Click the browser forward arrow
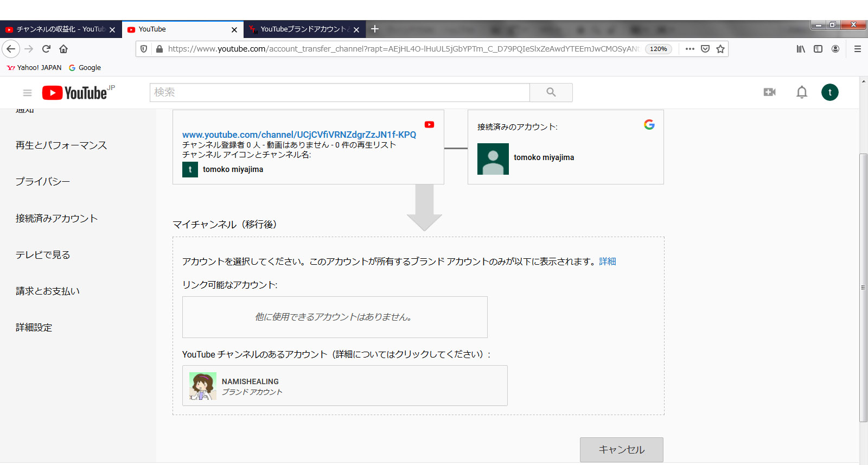 coord(29,49)
